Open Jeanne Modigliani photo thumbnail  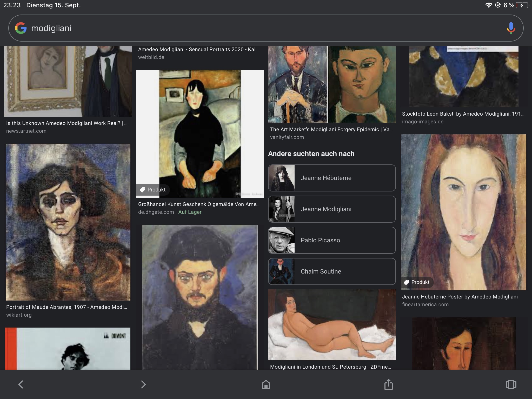[282, 209]
